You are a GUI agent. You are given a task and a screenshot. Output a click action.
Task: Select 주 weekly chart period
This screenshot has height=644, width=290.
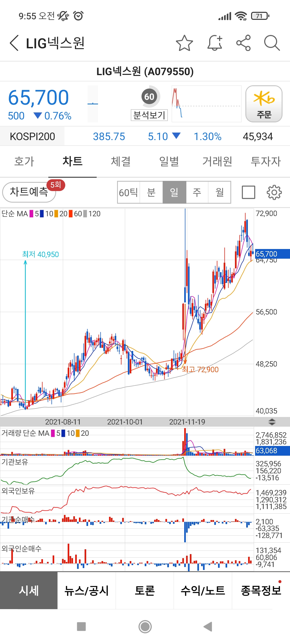click(x=197, y=192)
